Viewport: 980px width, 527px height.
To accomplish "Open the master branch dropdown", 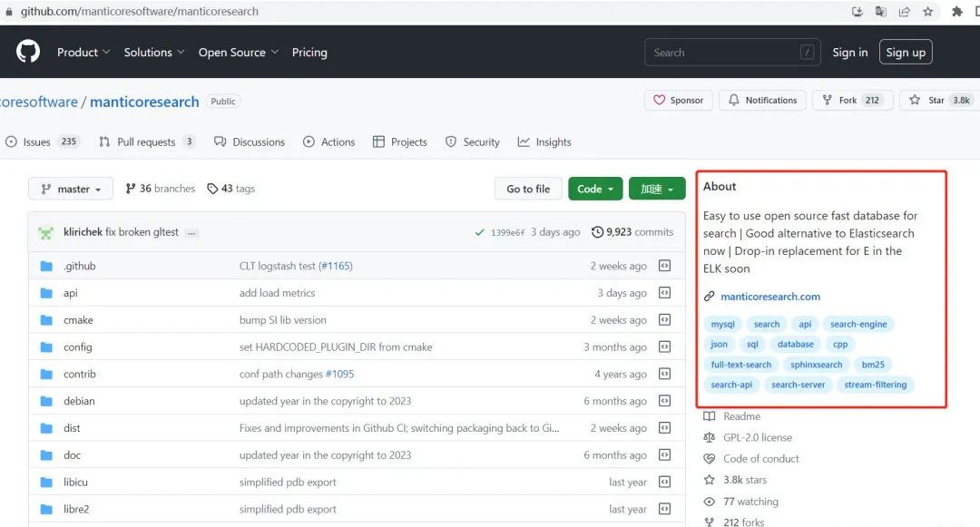I will 71,189.
